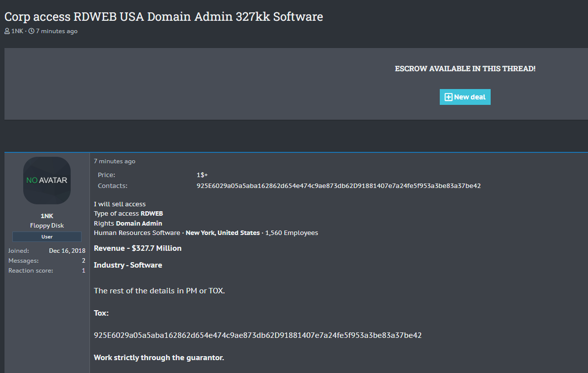The image size is (588, 373).
Task: Click the clock icon in the thread header
Action: [32, 31]
